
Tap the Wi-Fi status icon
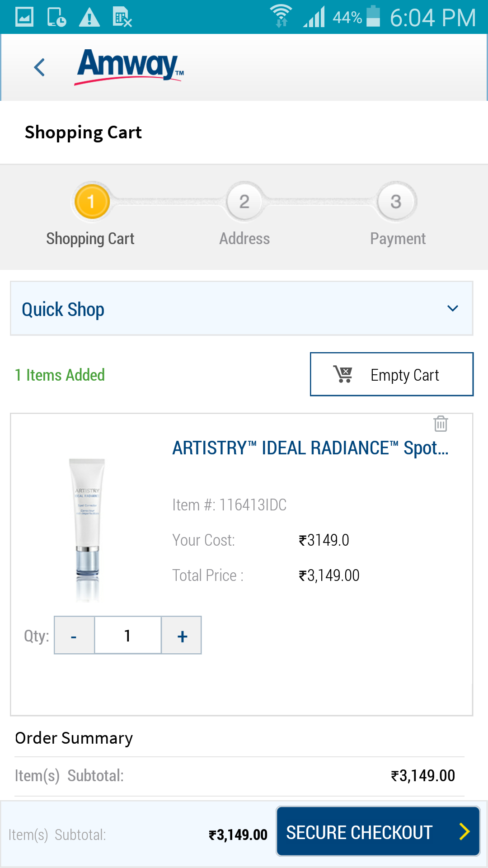(281, 16)
